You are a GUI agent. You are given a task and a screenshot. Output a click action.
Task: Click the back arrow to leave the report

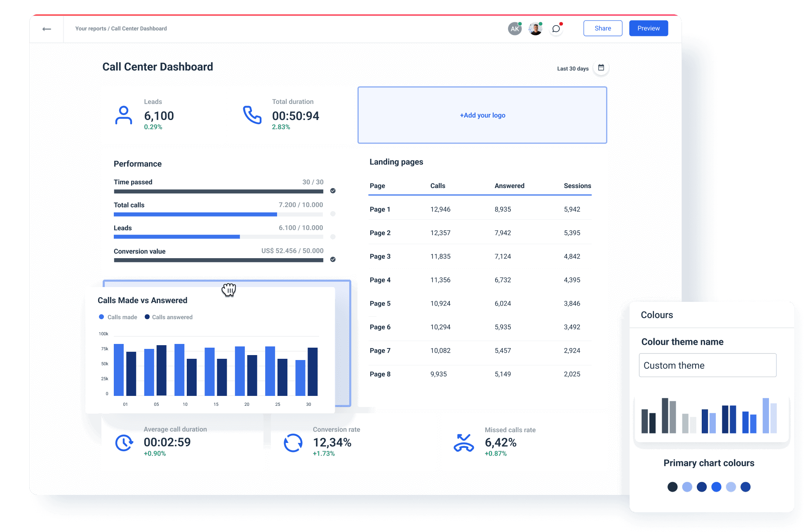[x=46, y=28]
